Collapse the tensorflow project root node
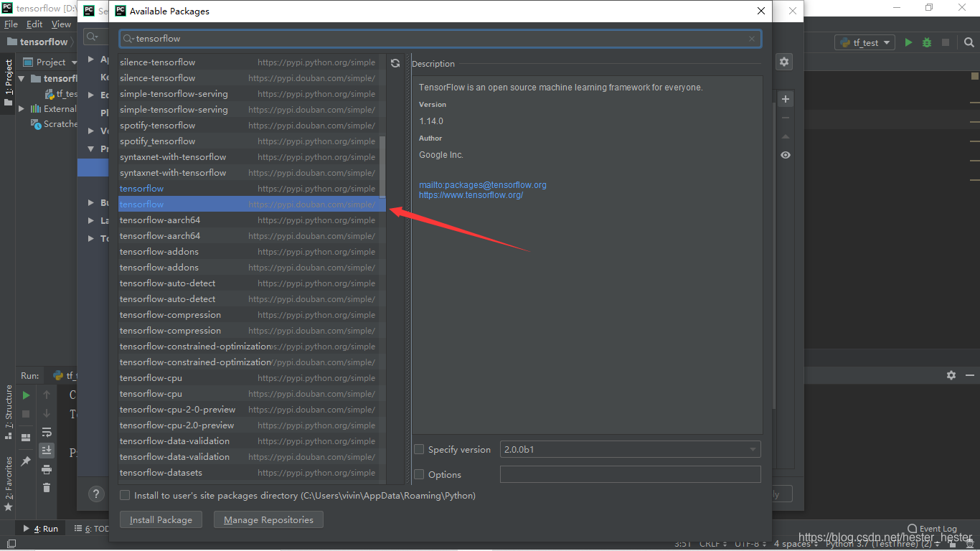 click(x=22, y=78)
